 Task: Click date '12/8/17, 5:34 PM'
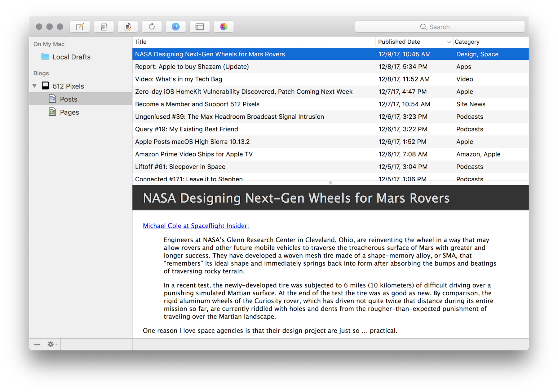pos(403,67)
